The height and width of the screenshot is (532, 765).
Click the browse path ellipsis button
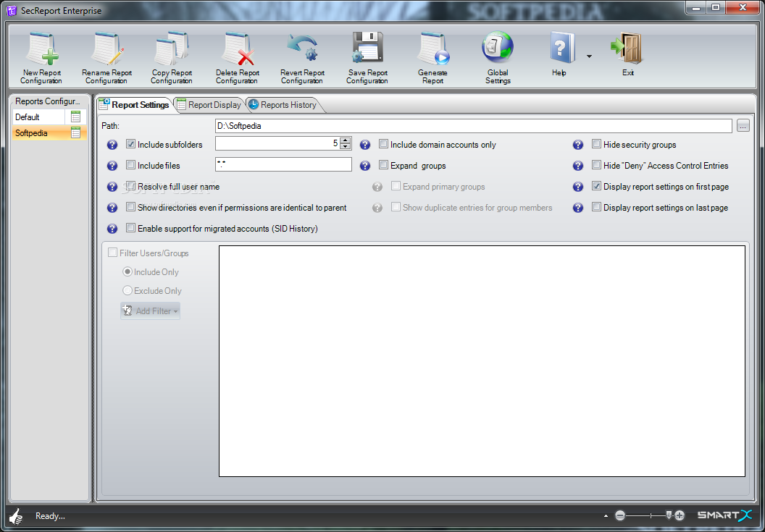pyautogui.click(x=743, y=126)
